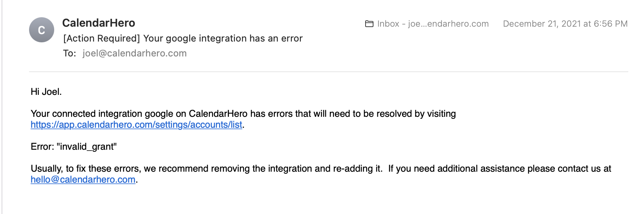Select the Inbox mailbox label in header
The height and width of the screenshot is (214, 644).
pos(433,24)
